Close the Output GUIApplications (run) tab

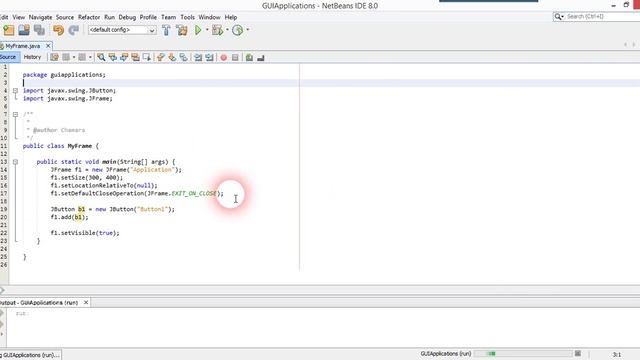(x=86, y=302)
